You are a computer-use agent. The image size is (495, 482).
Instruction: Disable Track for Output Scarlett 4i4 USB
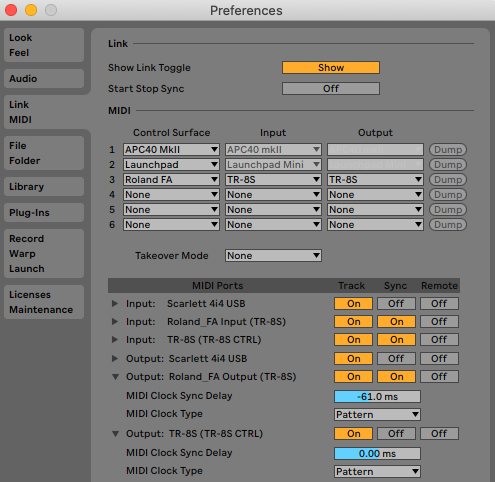(353, 359)
